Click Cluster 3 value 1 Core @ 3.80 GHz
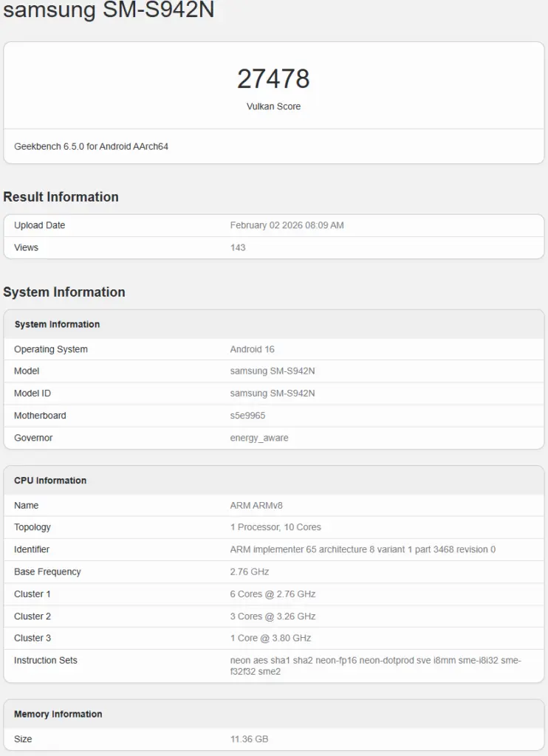Screen dimensions: 548x756 [270, 638]
